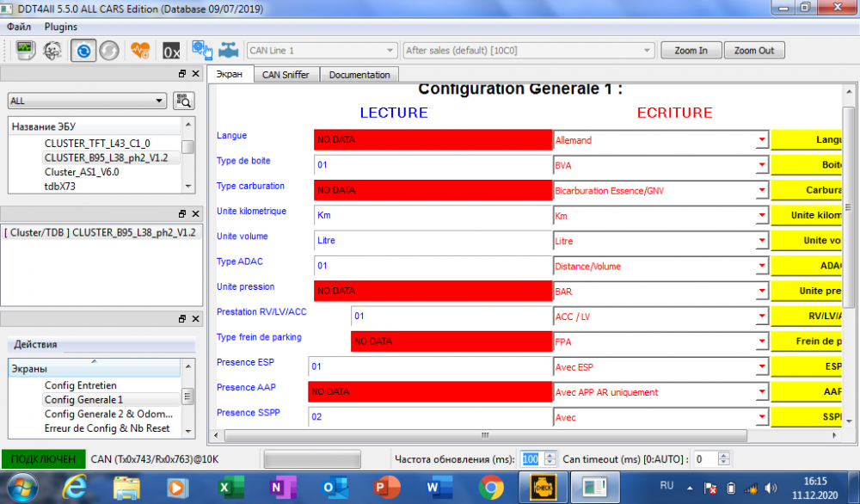Click the yellow ESP write button

[x=806, y=366]
